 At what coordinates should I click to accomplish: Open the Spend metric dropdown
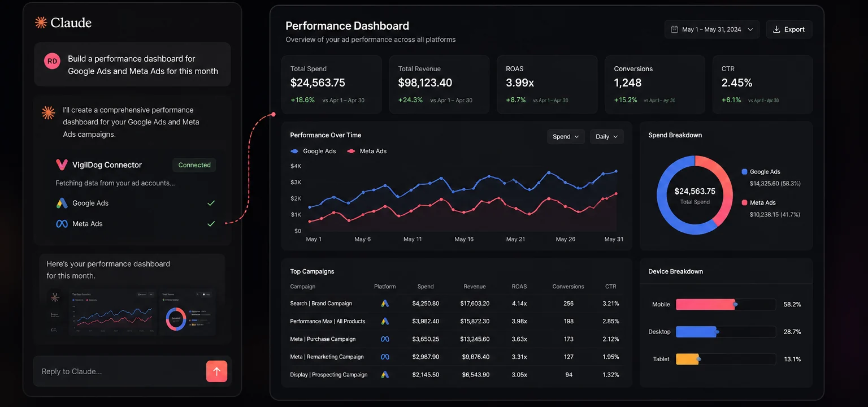pyautogui.click(x=566, y=136)
